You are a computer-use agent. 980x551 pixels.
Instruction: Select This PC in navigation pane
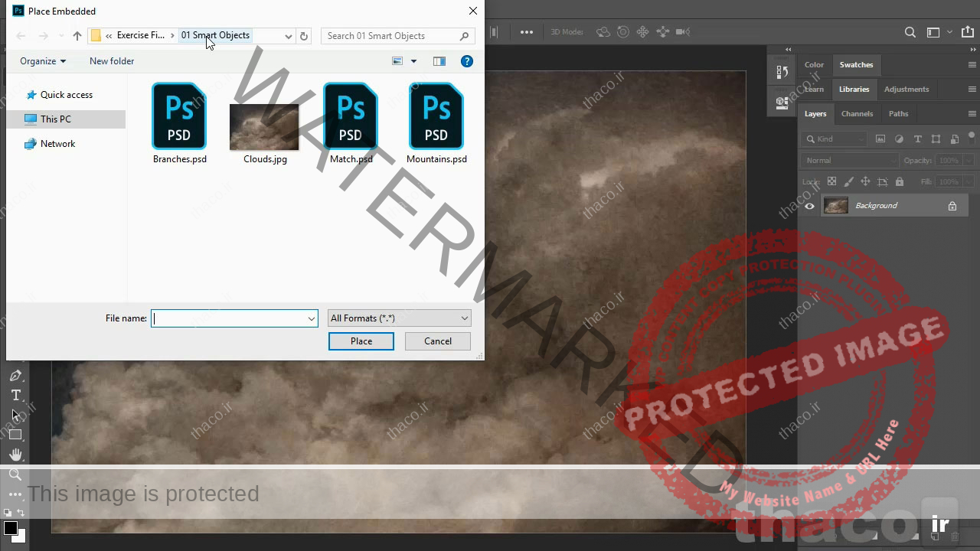[x=66, y=119]
